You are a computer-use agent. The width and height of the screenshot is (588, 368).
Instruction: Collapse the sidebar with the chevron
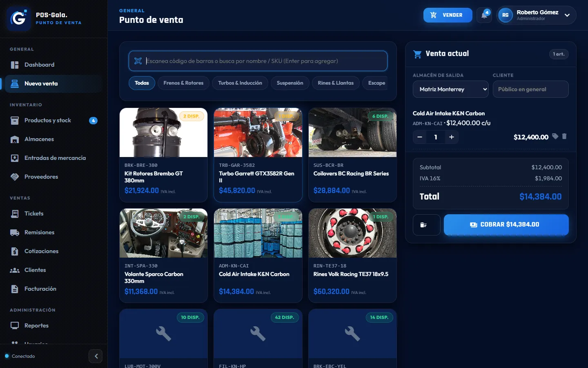click(96, 356)
